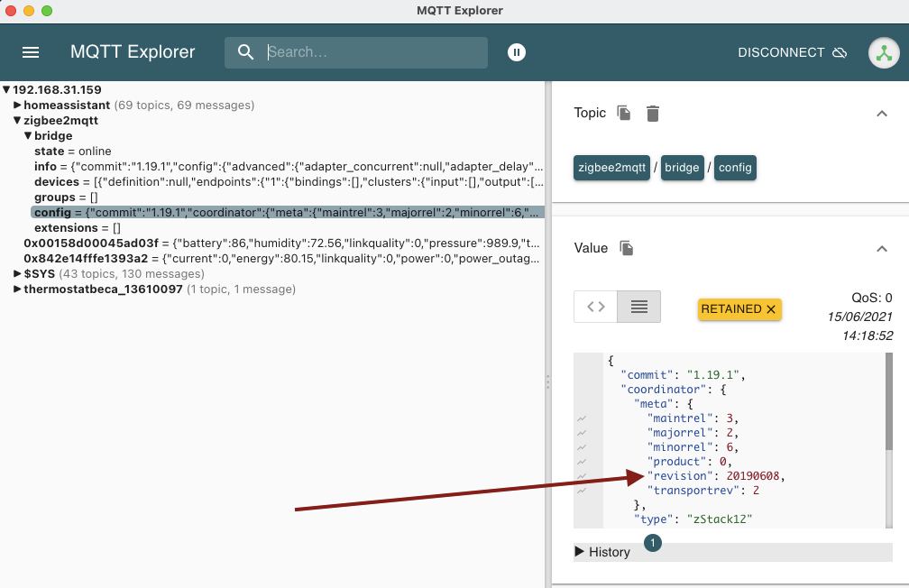Collapse the 192.168.31.159 root node

click(7, 89)
